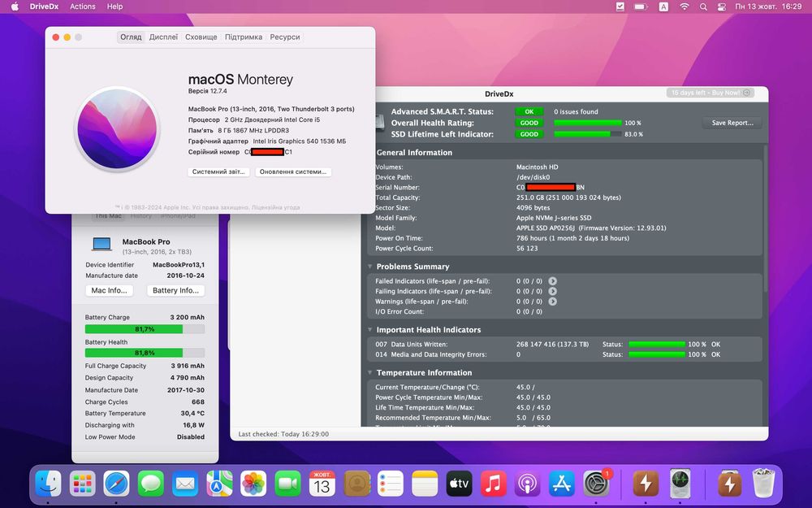
Task: Switch to the Ресурси tab
Action: click(x=285, y=37)
